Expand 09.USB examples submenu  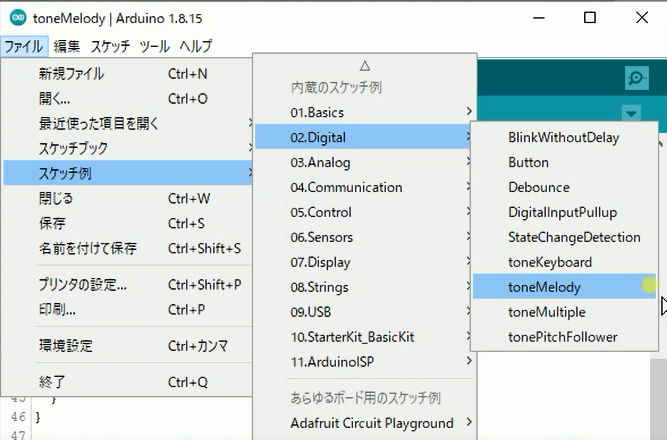pyautogui.click(x=363, y=312)
